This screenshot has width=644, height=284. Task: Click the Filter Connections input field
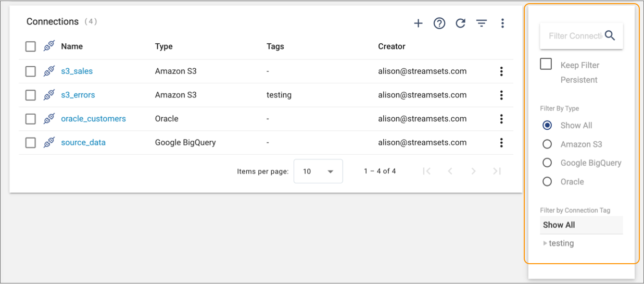575,36
